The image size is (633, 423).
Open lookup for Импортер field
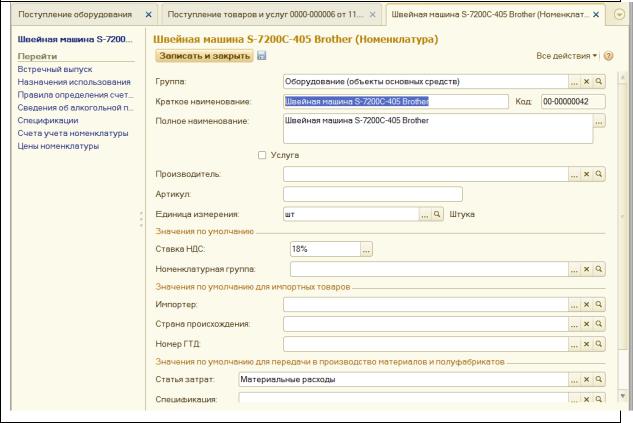tap(599, 304)
